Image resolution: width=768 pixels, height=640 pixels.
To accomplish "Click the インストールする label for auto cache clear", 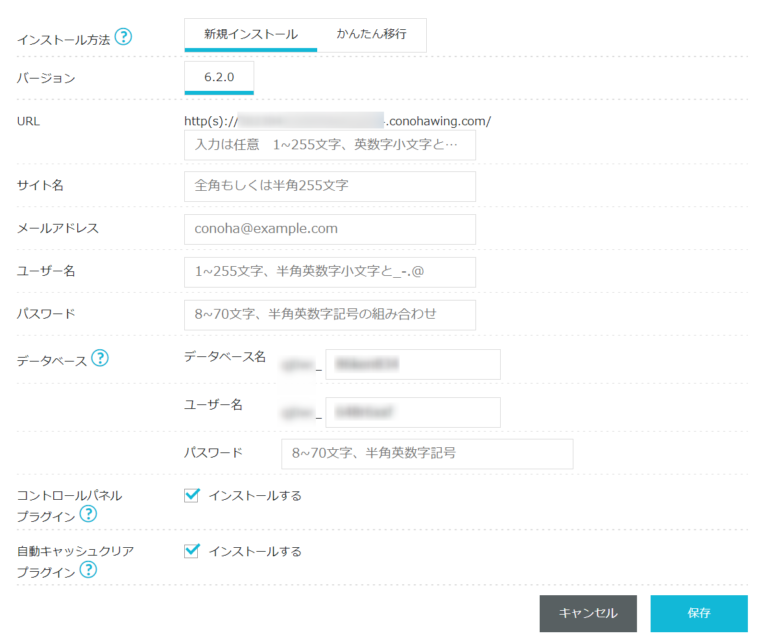I will pos(255,551).
